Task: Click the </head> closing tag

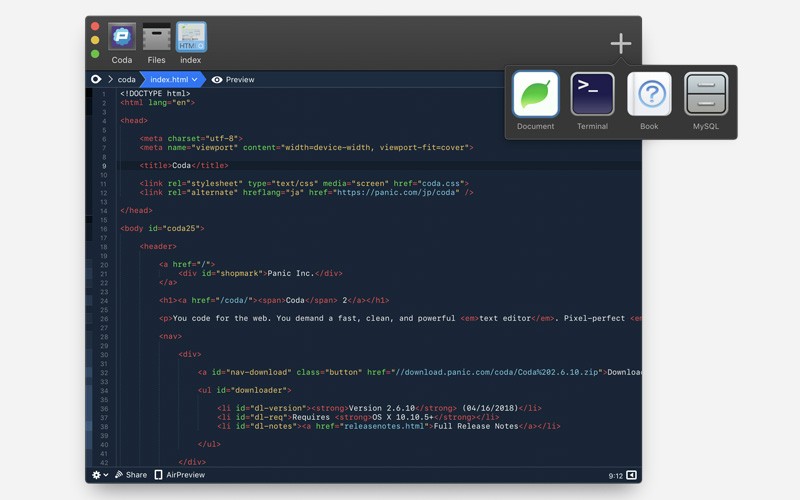Action: click(x=136, y=210)
